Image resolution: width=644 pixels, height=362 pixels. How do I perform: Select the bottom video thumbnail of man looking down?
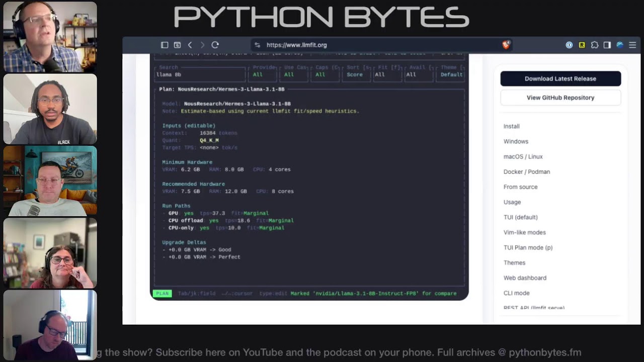(x=50, y=325)
